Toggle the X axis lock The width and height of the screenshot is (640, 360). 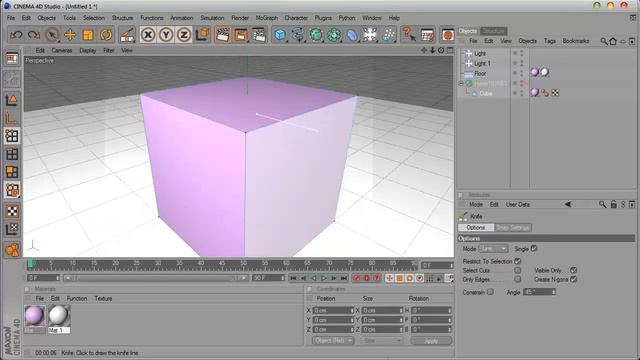pyautogui.click(x=148, y=35)
